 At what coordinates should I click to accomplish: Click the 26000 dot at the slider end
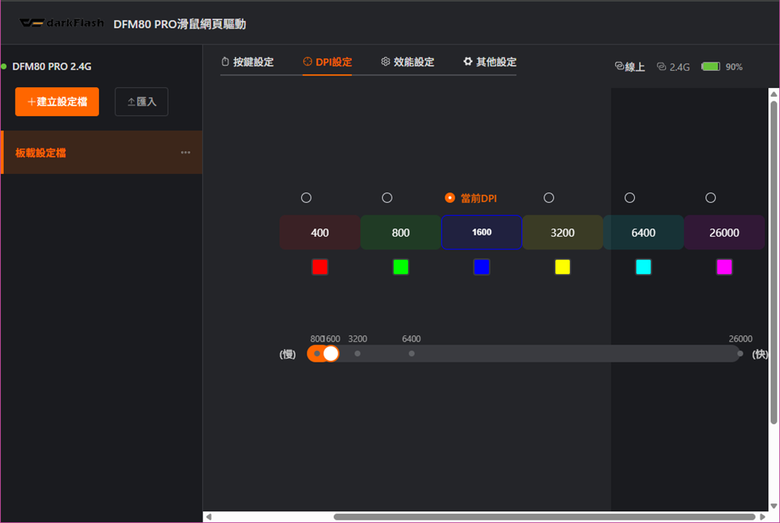pos(740,353)
